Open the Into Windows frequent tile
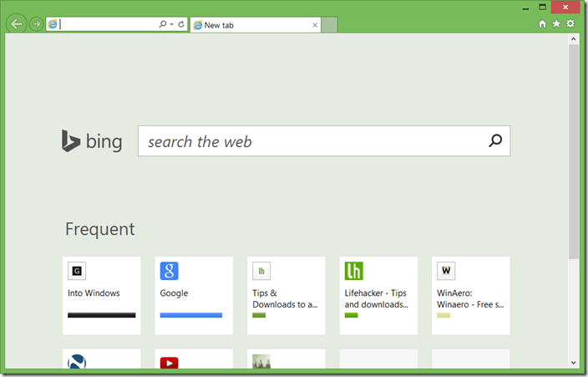The width and height of the screenshot is (588, 377). pos(102,296)
